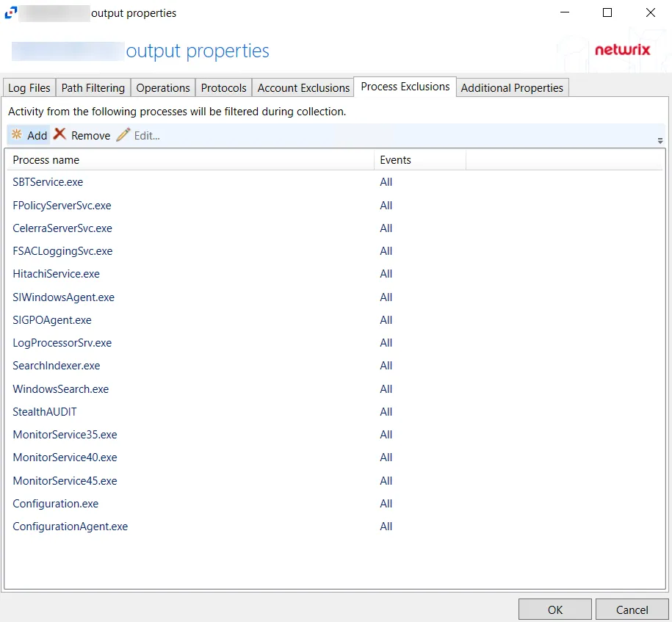Click the Edit... label in the toolbar
The height and width of the screenshot is (622, 672).
pyautogui.click(x=147, y=135)
